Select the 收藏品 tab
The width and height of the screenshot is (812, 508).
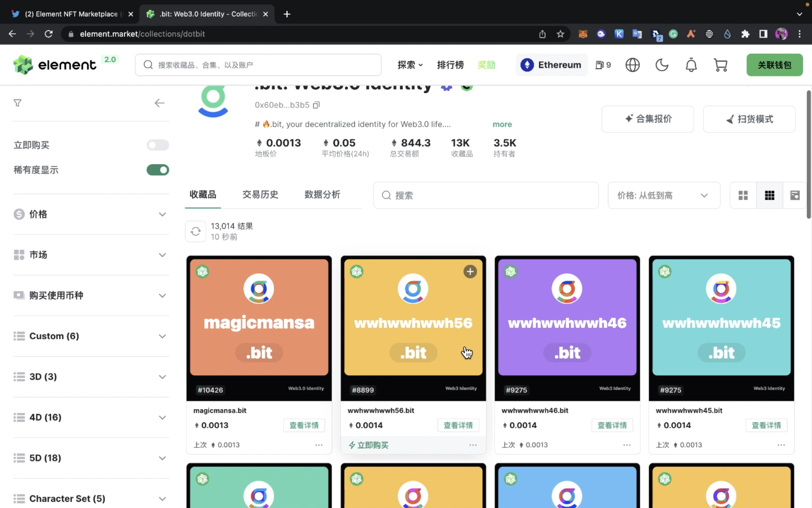coord(203,194)
